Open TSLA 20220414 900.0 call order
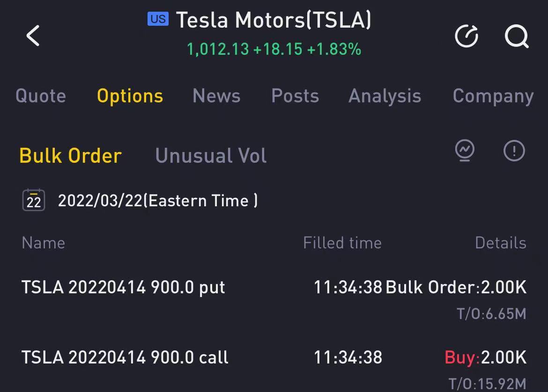The image size is (548, 392). 125,358
